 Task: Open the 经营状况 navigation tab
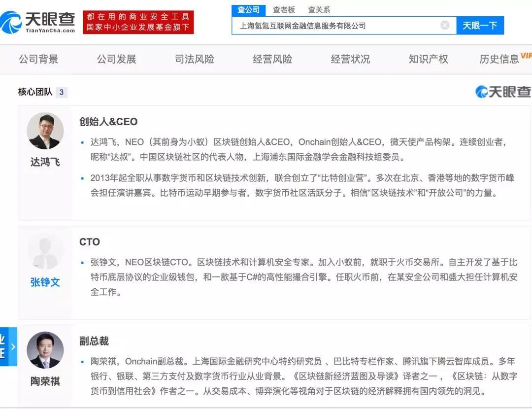point(351,59)
